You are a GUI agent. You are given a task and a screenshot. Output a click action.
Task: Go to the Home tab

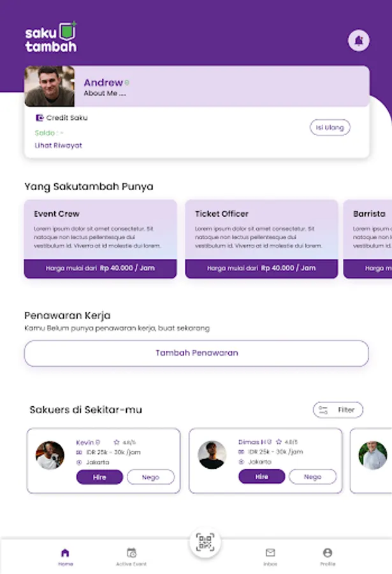(x=65, y=557)
